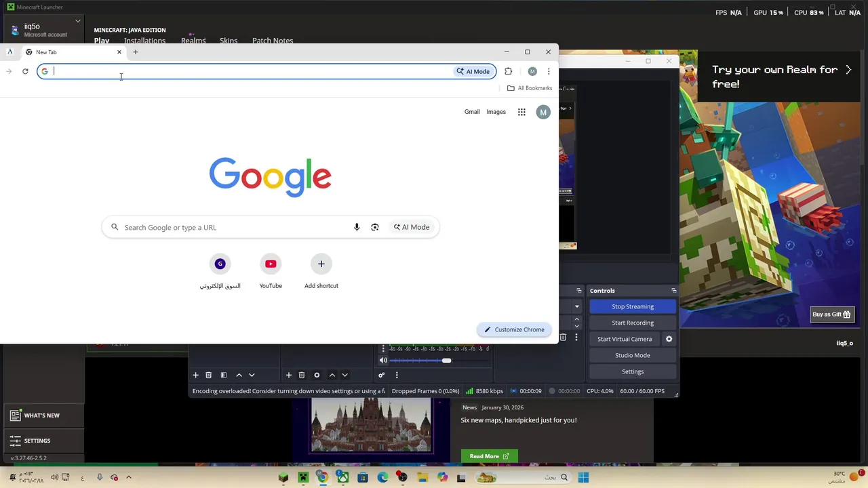Remove selected scene in OBS
The height and width of the screenshot is (488, 868).
click(208, 375)
